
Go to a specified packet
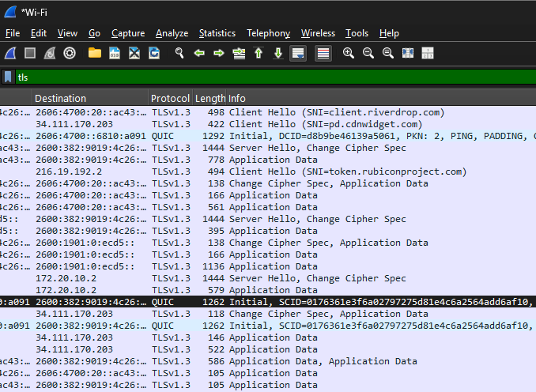coord(239,53)
